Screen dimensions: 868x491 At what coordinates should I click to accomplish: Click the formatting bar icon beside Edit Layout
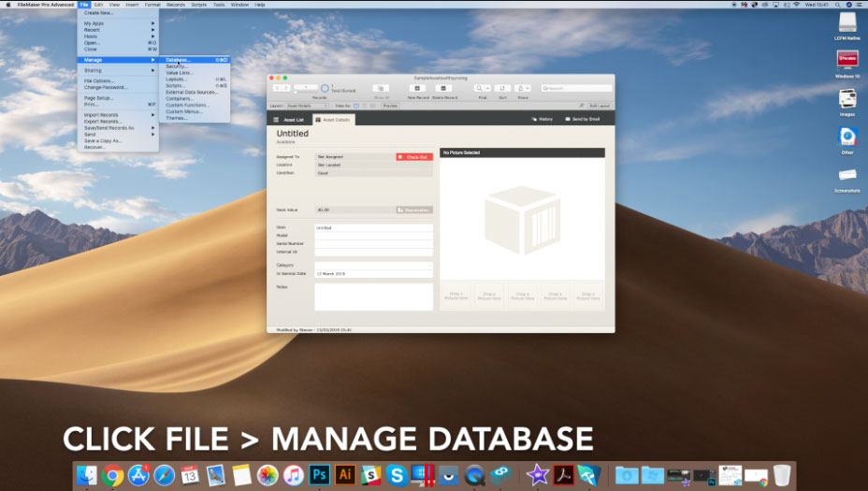[x=582, y=106]
